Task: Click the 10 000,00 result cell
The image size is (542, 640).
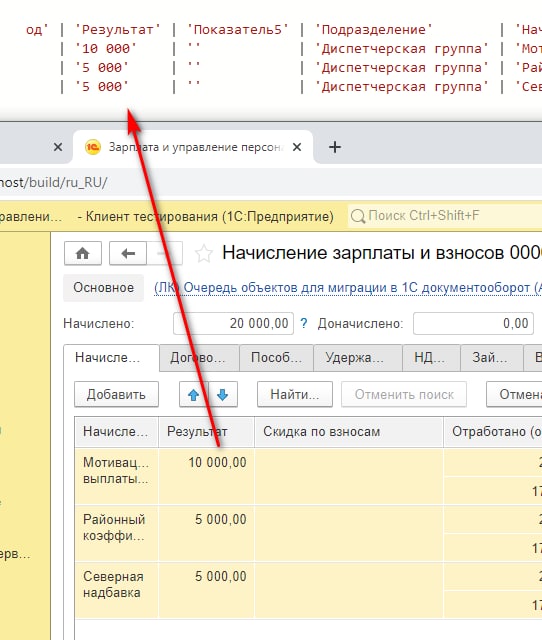Action: pos(206,476)
